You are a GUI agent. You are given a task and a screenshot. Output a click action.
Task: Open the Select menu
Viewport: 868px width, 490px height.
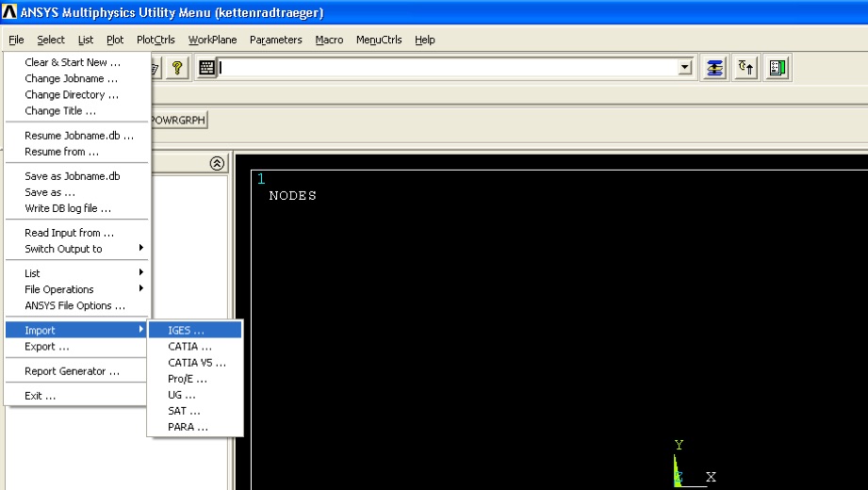(51, 40)
